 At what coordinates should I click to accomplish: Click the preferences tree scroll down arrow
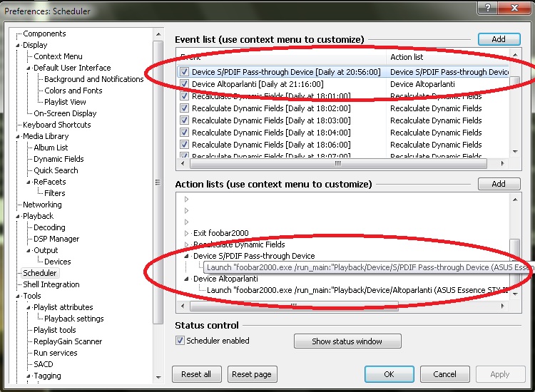point(158,377)
